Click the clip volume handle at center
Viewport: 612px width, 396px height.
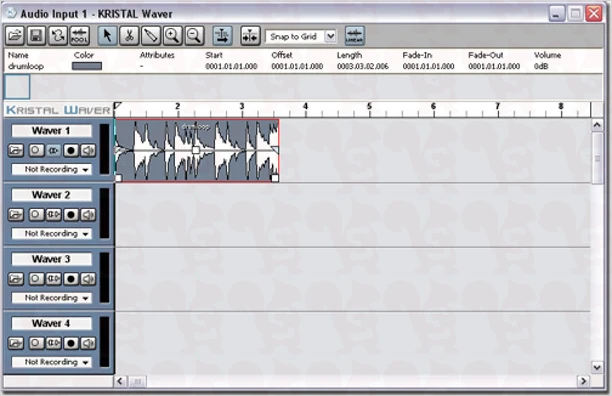196,150
